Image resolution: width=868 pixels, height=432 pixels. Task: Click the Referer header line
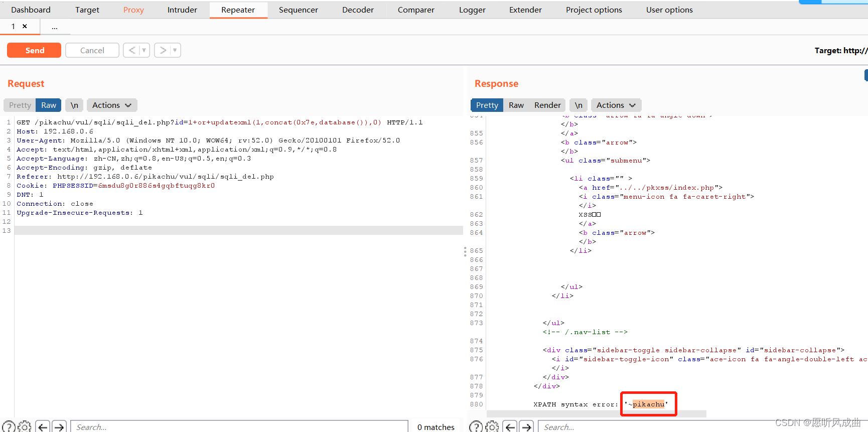tap(145, 177)
